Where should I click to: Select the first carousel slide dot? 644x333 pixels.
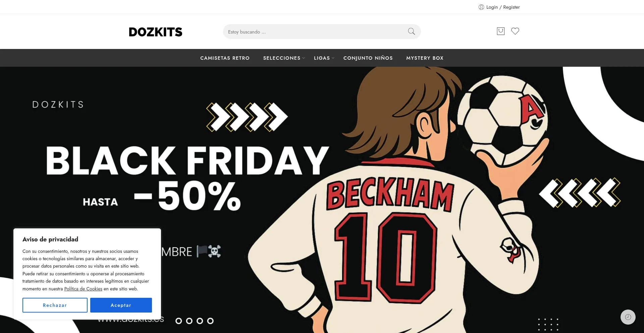pyautogui.click(x=179, y=321)
